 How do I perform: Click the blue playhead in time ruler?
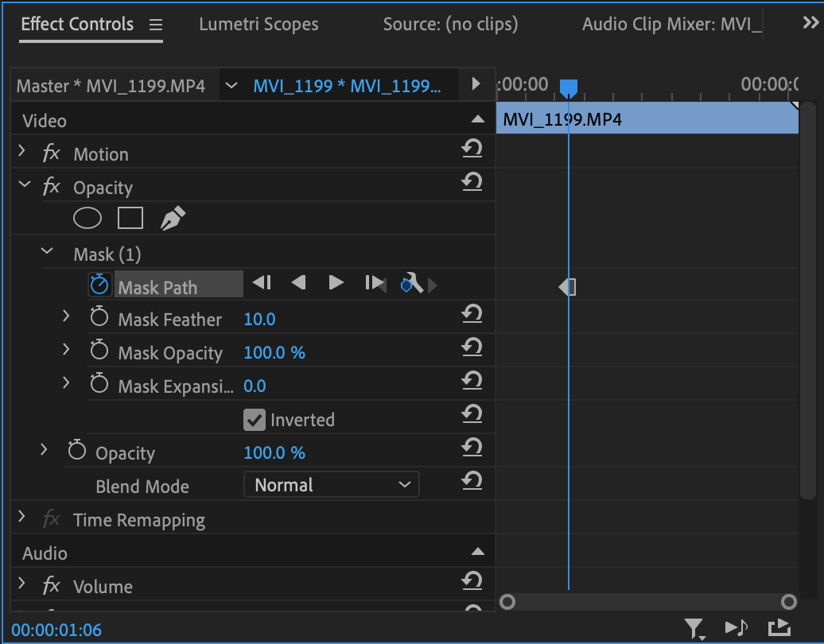click(569, 88)
